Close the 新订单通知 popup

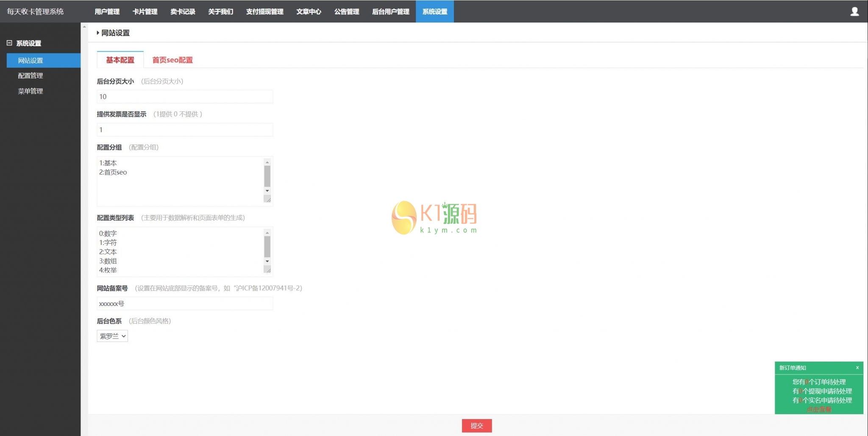tap(857, 367)
